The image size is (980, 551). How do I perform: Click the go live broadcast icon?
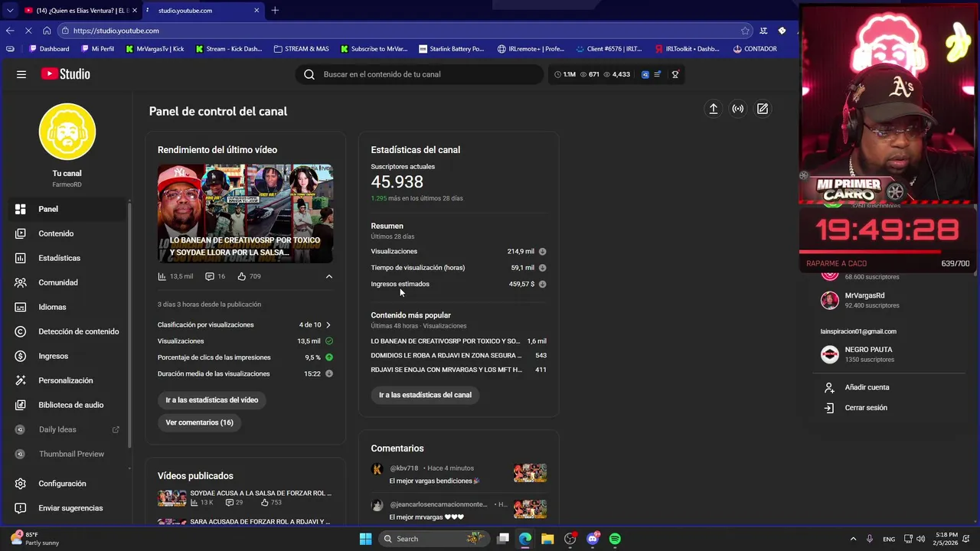(x=737, y=109)
